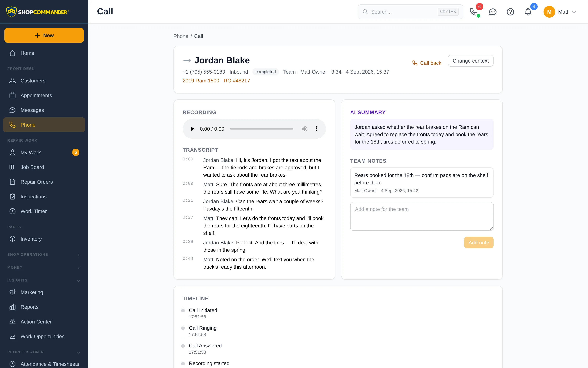
Task: Click the 0:21 transcript timestamp
Action: click(x=188, y=200)
